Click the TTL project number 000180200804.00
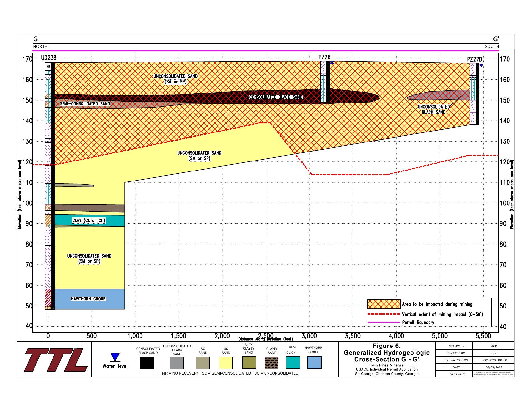Image resolution: width=532 pixels, height=411 pixels. tap(494, 360)
